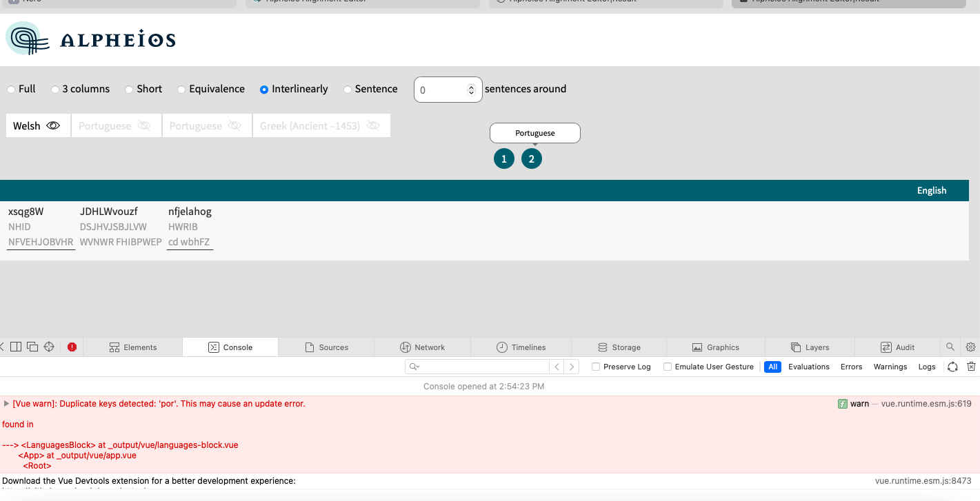
Task: Switch to the Sources tab
Action: (x=326, y=347)
